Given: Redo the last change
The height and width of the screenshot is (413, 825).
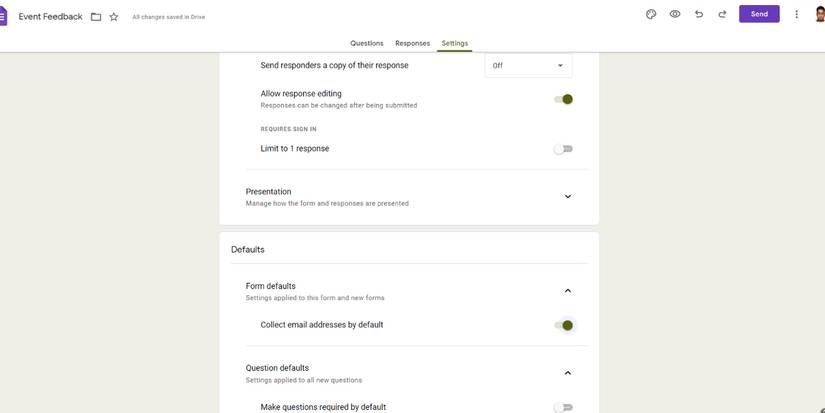Looking at the screenshot, I should point(722,14).
